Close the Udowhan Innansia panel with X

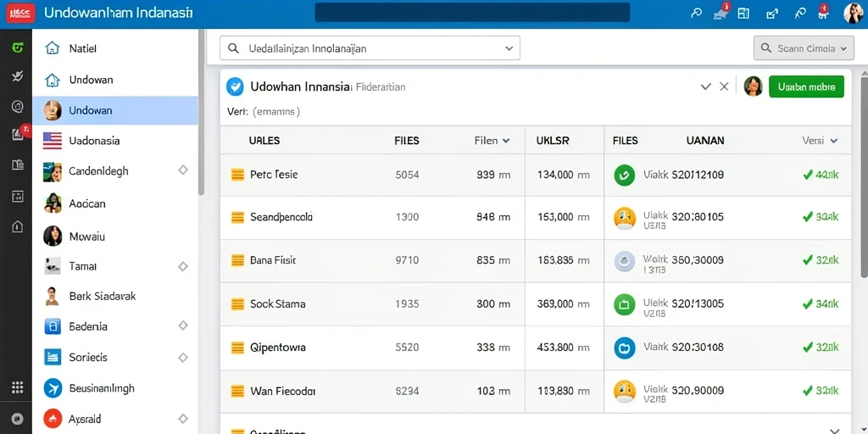[724, 86]
